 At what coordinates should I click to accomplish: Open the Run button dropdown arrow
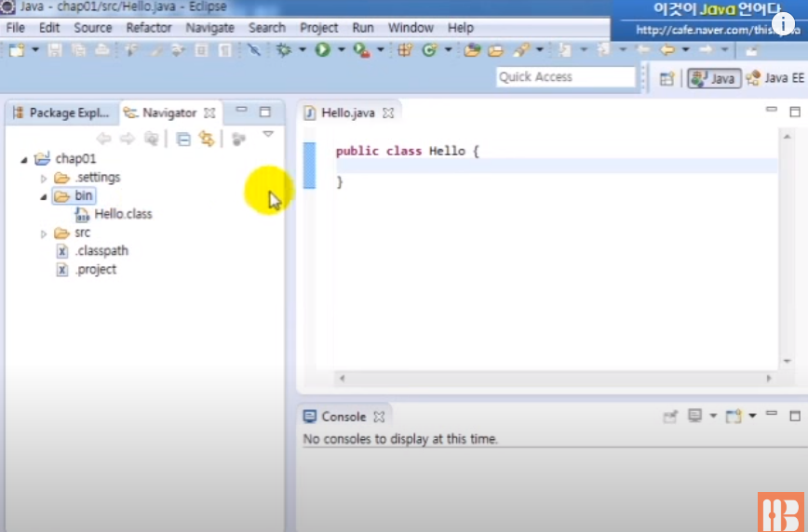click(x=341, y=50)
